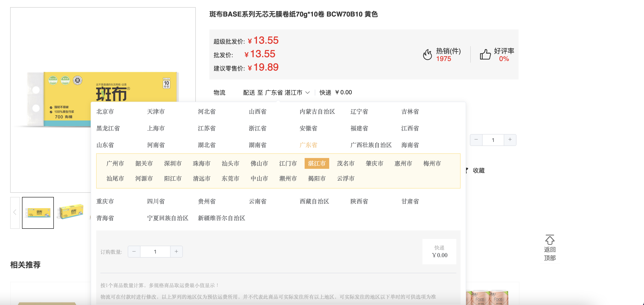Pick the highlighted 湛江市 city option
The image size is (644, 305).
(x=316, y=164)
